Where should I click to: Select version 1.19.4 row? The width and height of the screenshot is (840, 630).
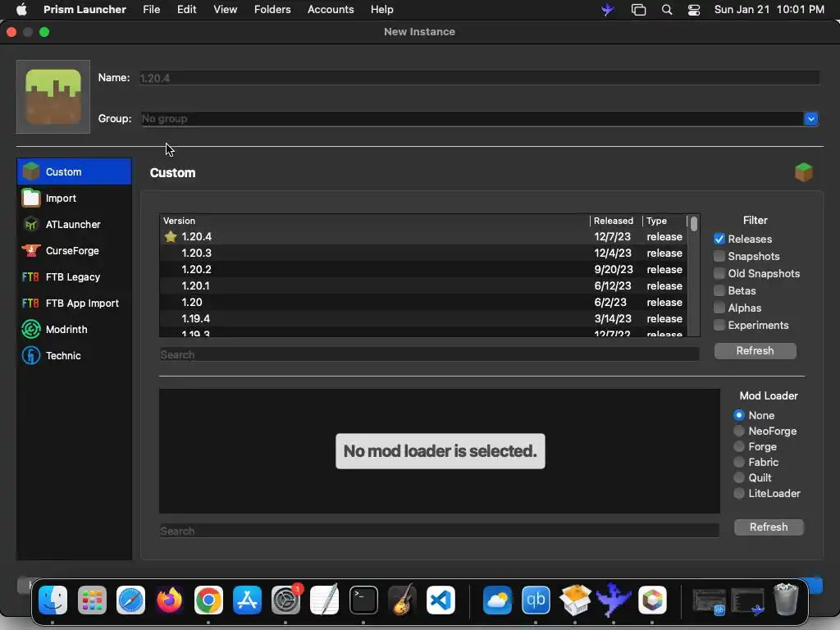tap(424, 319)
